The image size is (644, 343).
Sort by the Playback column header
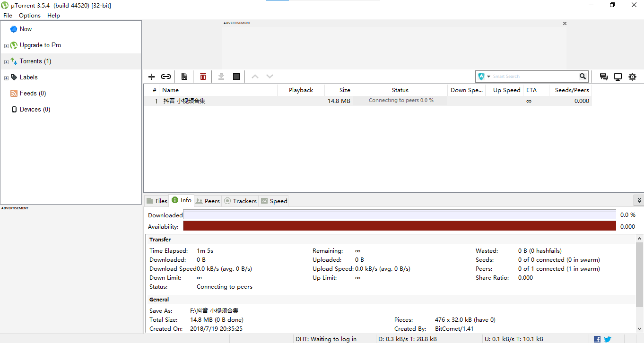click(301, 90)
